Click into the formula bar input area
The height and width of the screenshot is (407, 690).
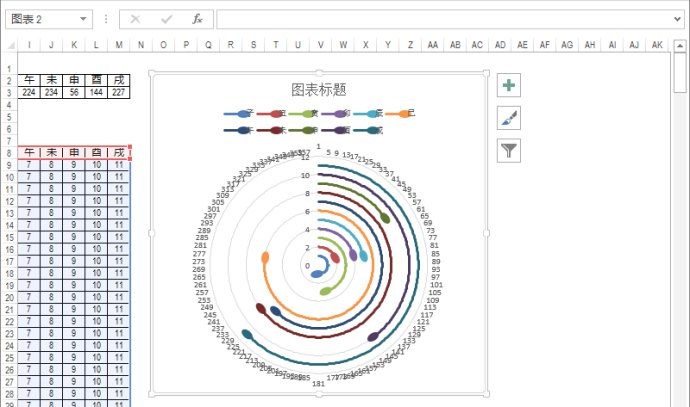[444, 19]
